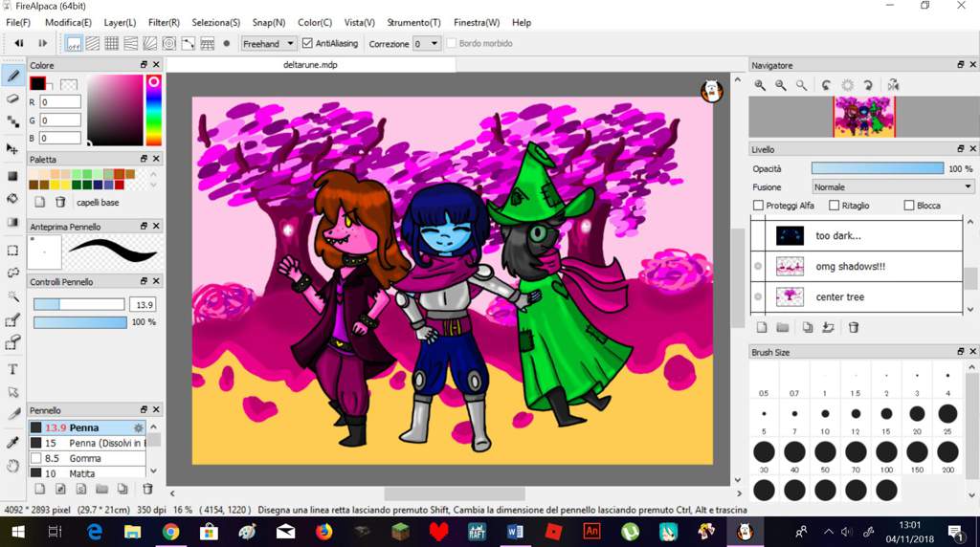This screenshot has height=547, width=980.
Task: Open Penna brush settings gear
Action: point(138,427)
